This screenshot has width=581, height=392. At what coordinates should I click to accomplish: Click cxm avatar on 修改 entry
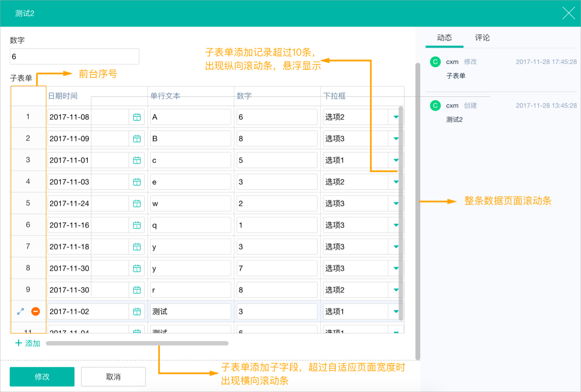435,62
